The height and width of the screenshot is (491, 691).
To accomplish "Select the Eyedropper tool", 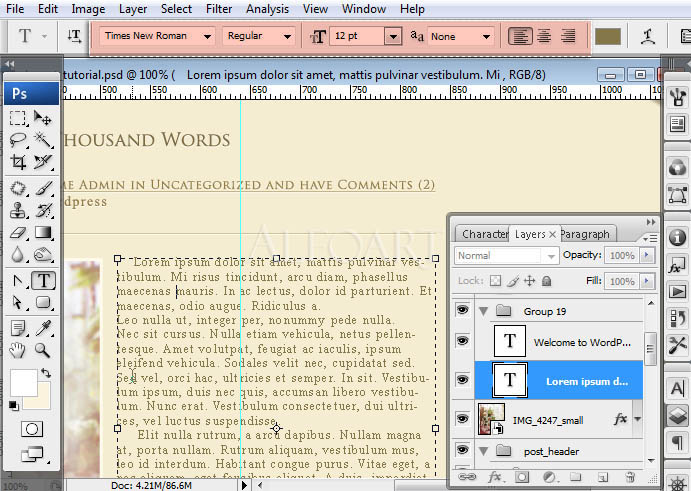I will 43,328.
